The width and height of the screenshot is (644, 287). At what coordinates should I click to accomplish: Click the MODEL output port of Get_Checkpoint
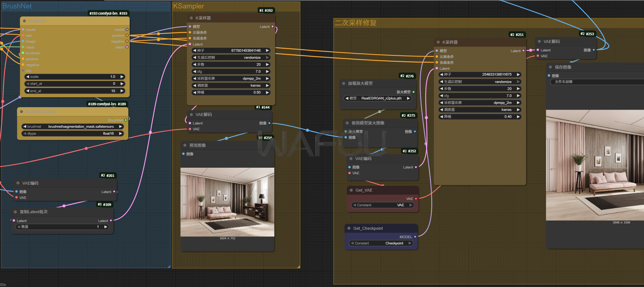point(415,237)
